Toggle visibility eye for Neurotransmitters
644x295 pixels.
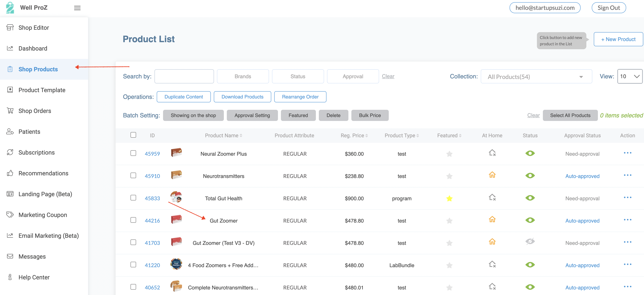pos(530,176)
